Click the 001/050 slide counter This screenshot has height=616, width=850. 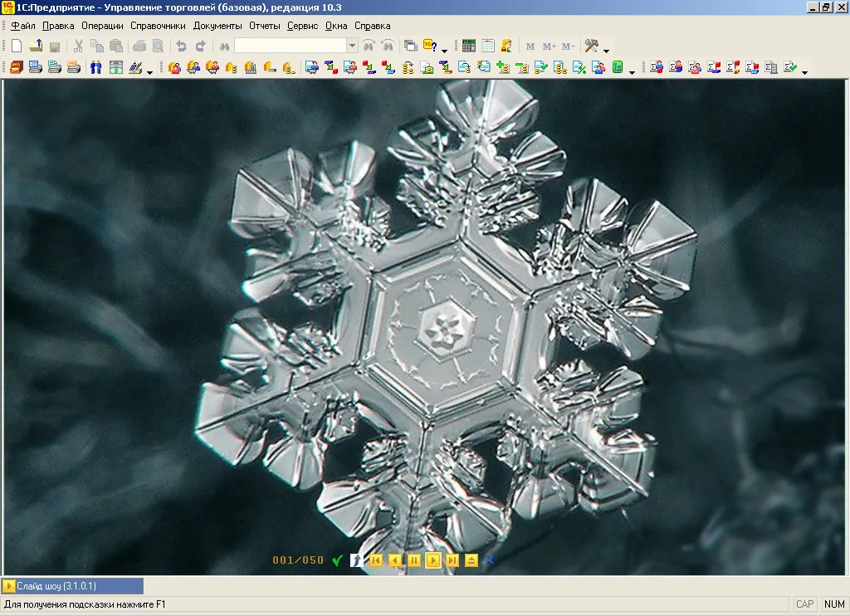click(x=298, y=560)
